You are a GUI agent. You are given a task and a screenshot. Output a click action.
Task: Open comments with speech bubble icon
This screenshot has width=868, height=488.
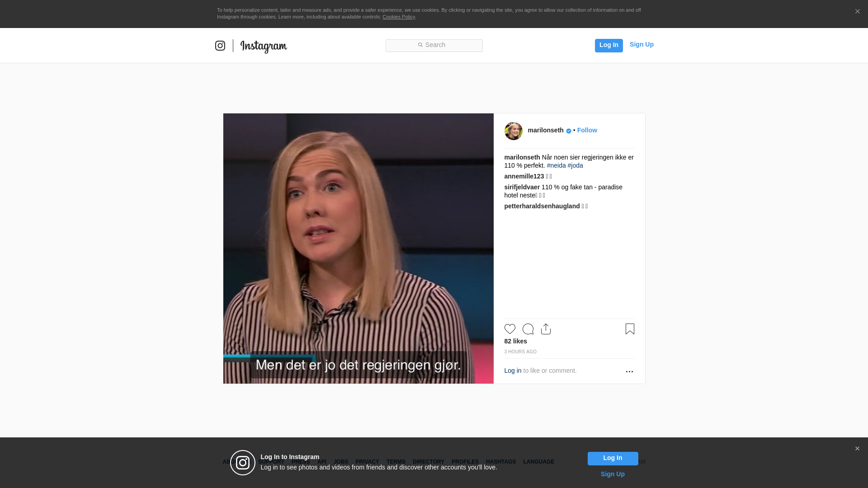click(x=528, y=329)
